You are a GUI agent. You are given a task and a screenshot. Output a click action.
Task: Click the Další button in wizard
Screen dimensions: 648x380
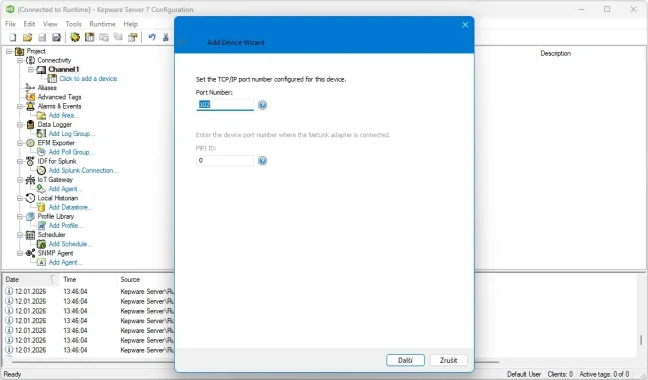tap(405, 360)
